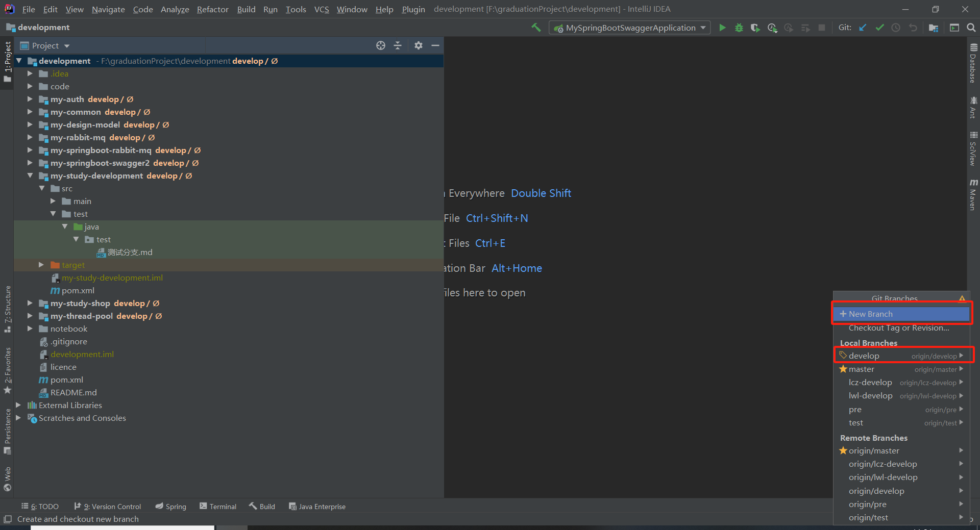Hide the Project panel with minus icon
The image size is (980, 530).
coord(435,45)
